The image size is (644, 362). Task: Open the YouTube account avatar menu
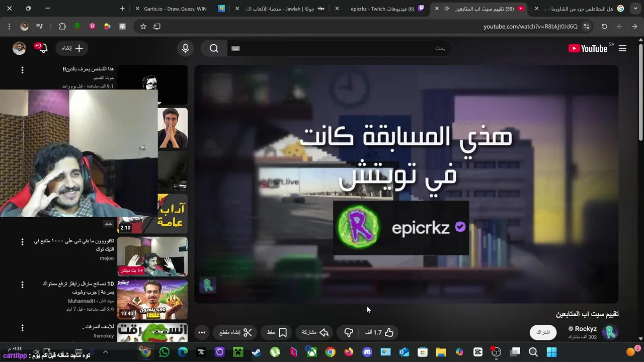[19, 48]
